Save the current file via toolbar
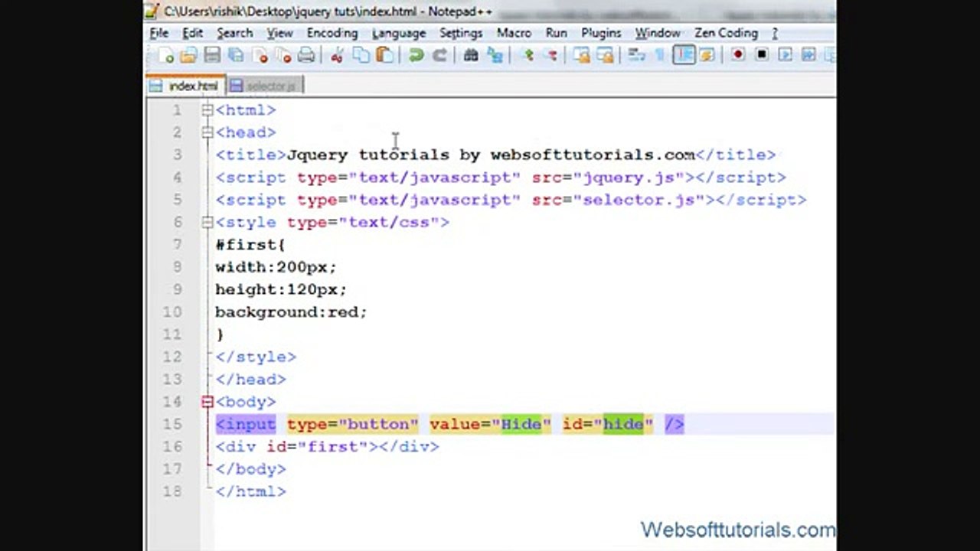Screen dimensions: 980x551 [x=211, y=55]
